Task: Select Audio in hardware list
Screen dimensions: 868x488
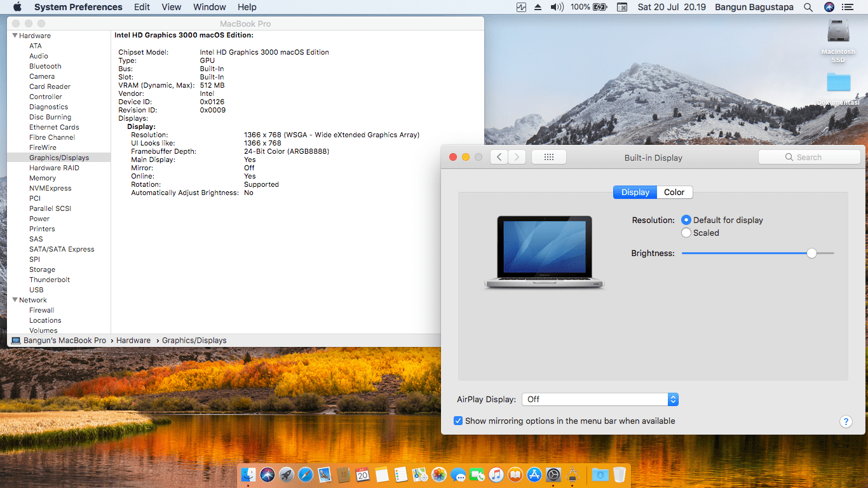Action: pyautogui.click(x=39, y=56)
